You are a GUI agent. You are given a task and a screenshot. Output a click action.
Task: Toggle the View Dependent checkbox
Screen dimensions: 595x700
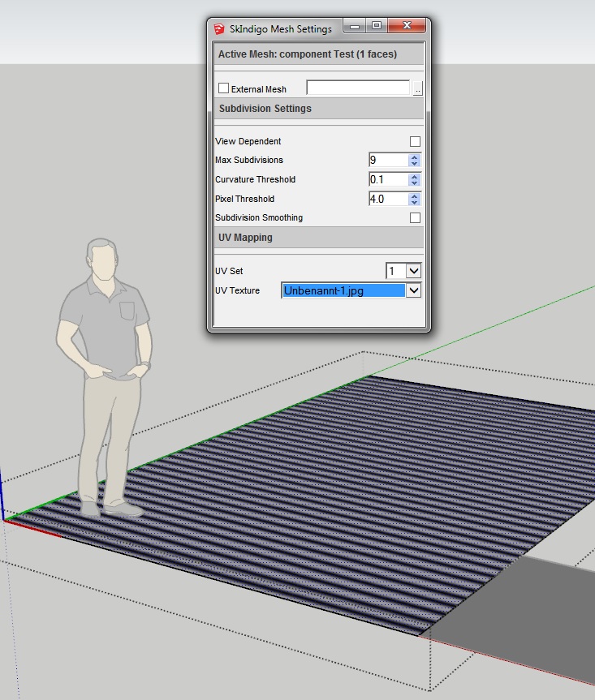[x=415, y=141]
